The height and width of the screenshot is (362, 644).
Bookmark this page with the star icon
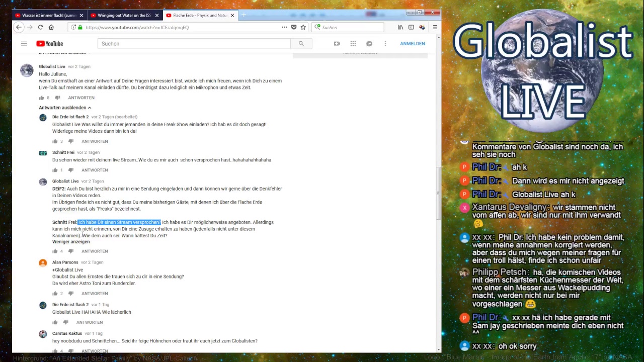(303, 27)
